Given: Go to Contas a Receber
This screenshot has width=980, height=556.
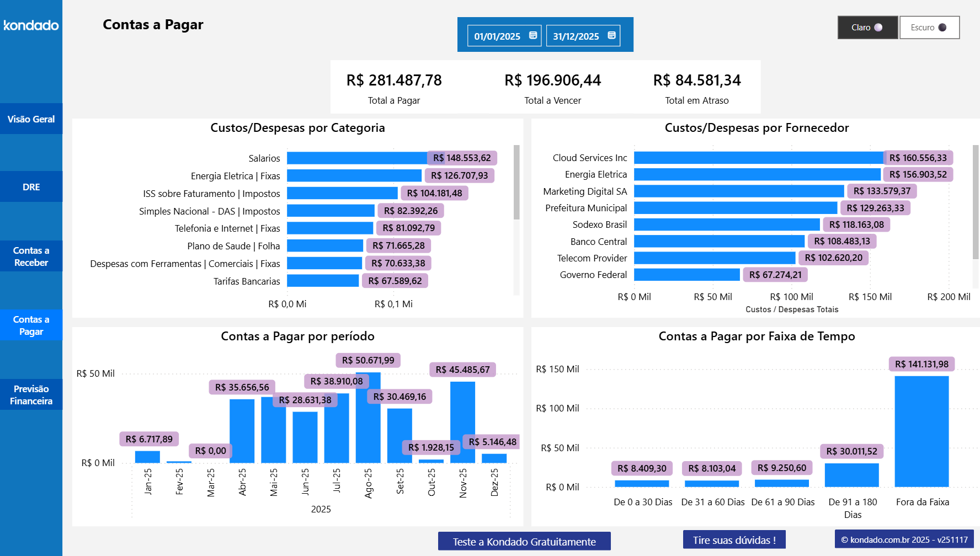Looking at the screenshot, I should point(31,256).
